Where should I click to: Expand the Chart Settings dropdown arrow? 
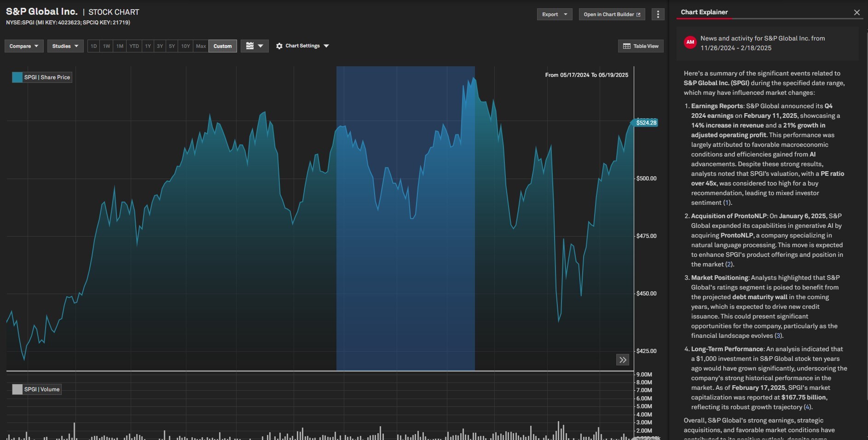click(x=326, y=46)
